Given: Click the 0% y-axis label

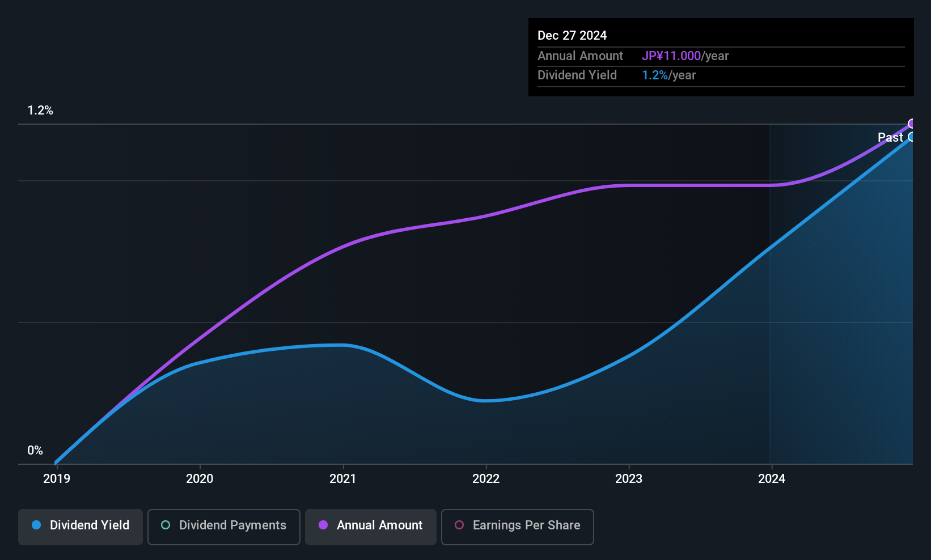Looking at the screenshot, I should click(x=35, y=451).
